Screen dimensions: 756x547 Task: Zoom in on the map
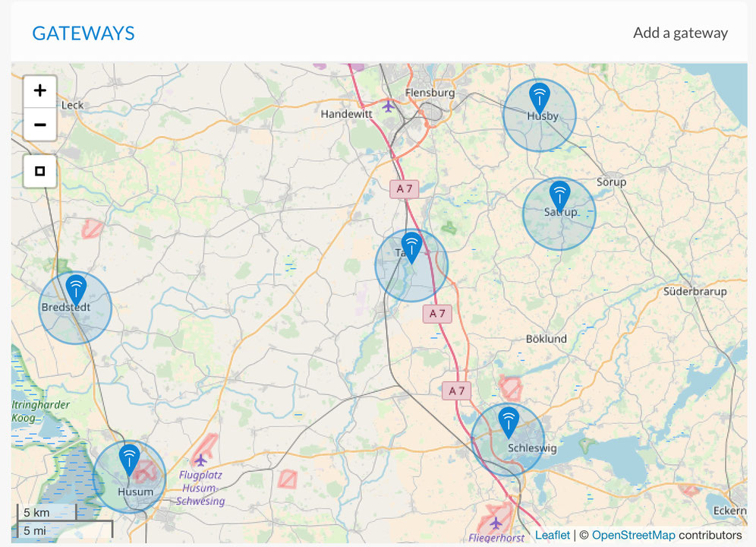click(40, 91)
